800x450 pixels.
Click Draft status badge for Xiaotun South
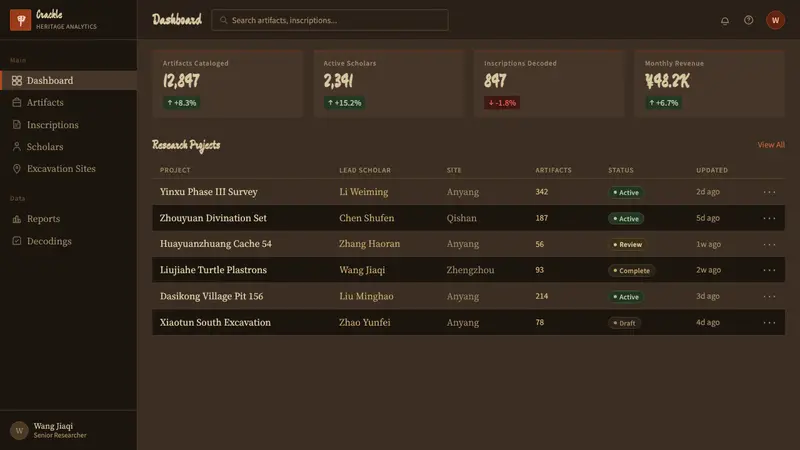624,323
